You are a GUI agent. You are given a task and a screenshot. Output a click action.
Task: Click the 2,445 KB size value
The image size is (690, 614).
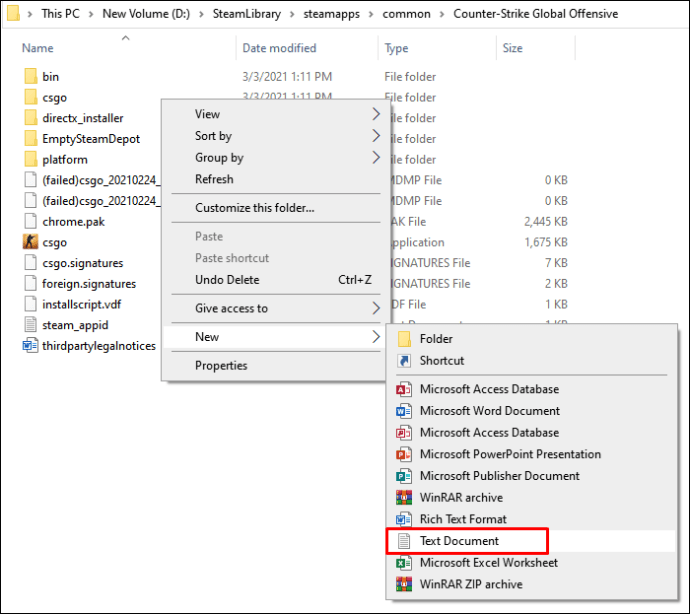[546, 221]
